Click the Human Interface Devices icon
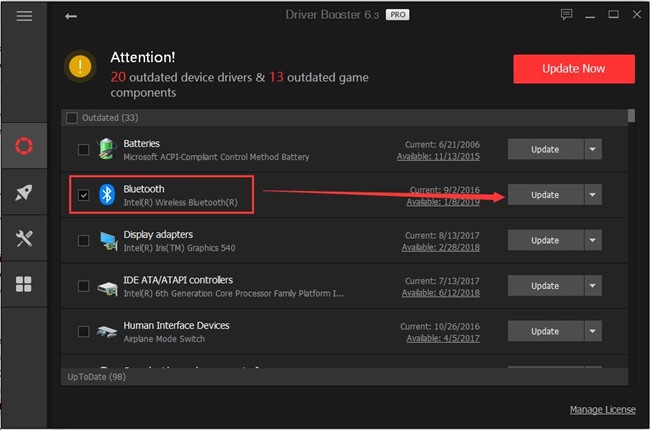650x430 pixels. pos(107,331)
